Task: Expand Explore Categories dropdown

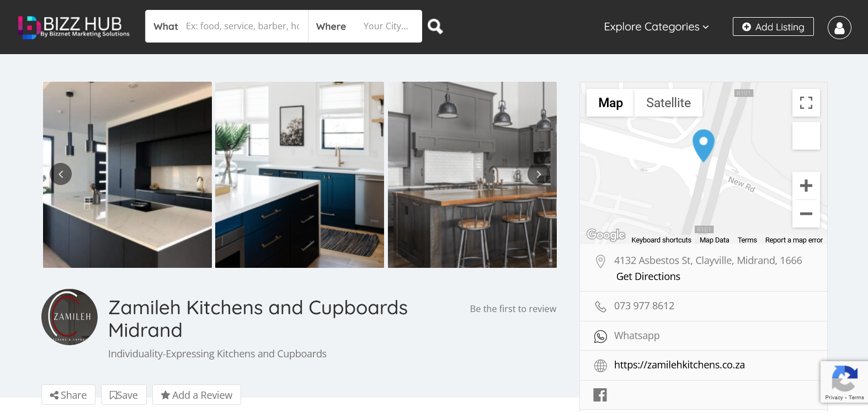Action: pos(656,27)
